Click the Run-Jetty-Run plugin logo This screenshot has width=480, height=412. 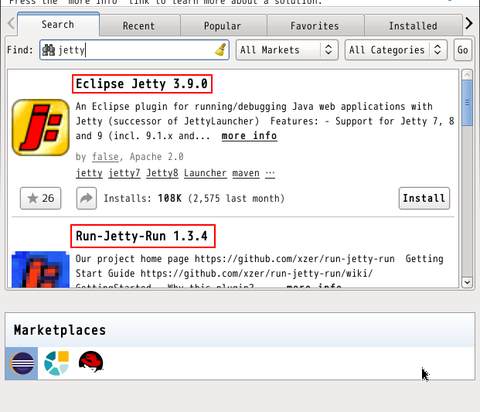pyautogui.click(x=41, y=269)
